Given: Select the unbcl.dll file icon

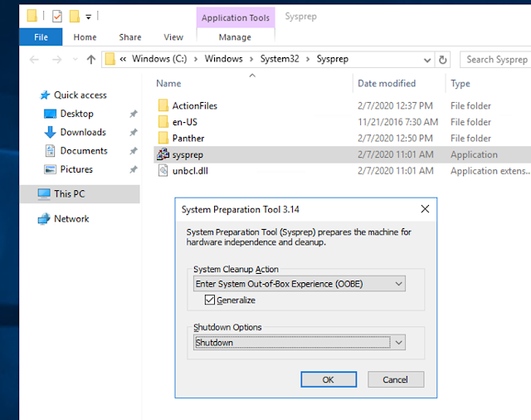Looking at the screenshot, I should pyautogui.click(x=163, y=170).
